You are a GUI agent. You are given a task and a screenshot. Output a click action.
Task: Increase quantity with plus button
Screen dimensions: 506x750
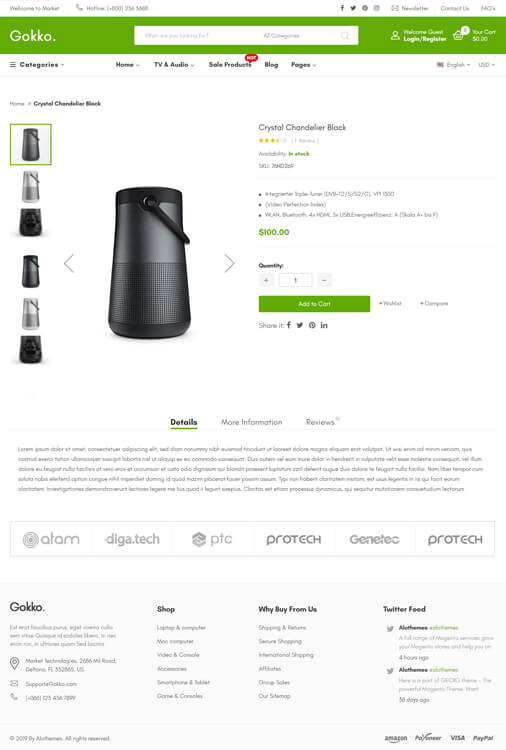pyautogui.click(x=266, y=280)
